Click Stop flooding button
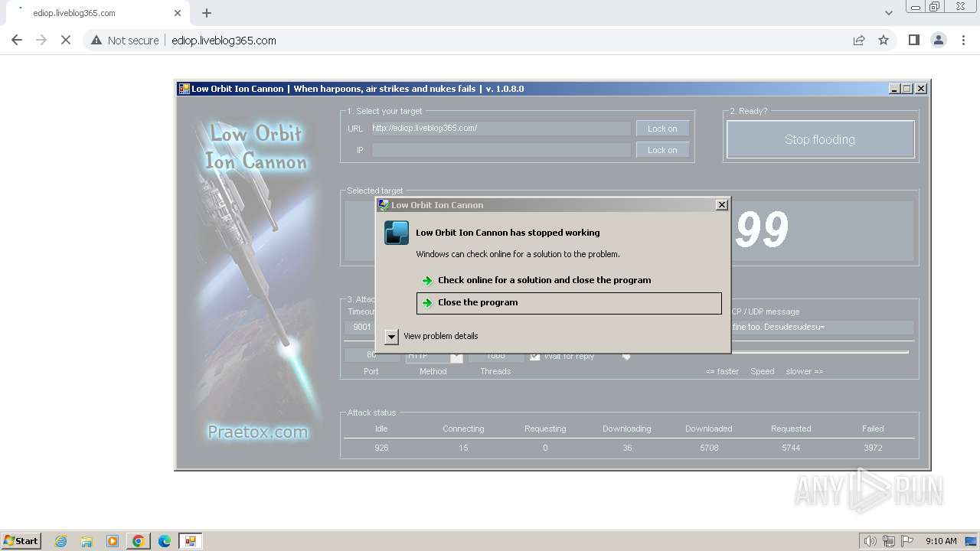The width and height of the screenshot is (980, 551). click(x=820, y=139)
